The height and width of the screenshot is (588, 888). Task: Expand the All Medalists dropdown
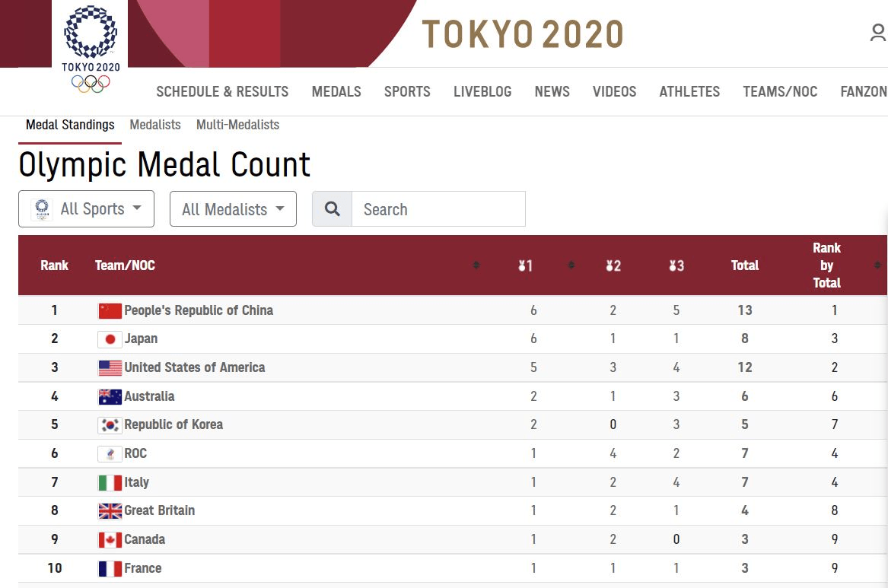click(x=233, y=209)
